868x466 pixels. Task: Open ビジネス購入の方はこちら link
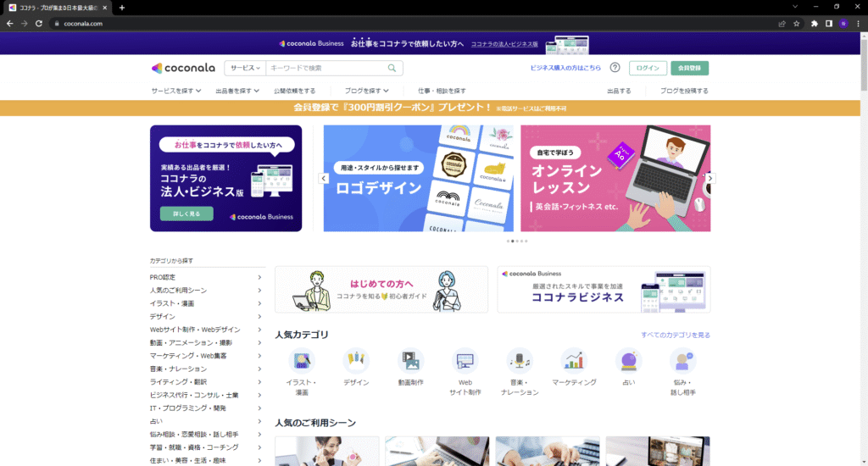coord(565,68)
